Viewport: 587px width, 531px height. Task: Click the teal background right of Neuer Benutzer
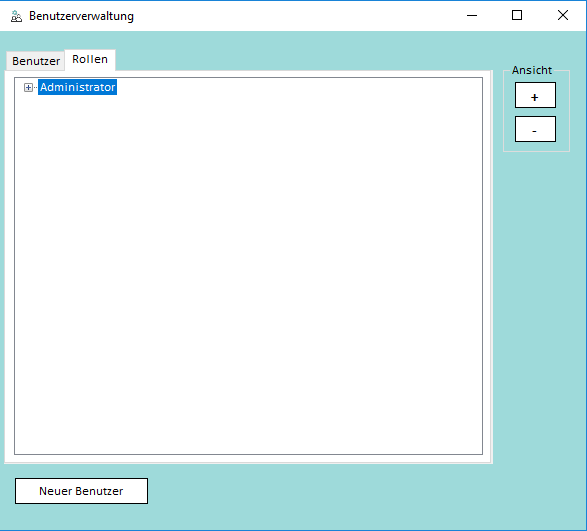click(x=318, y=491)
